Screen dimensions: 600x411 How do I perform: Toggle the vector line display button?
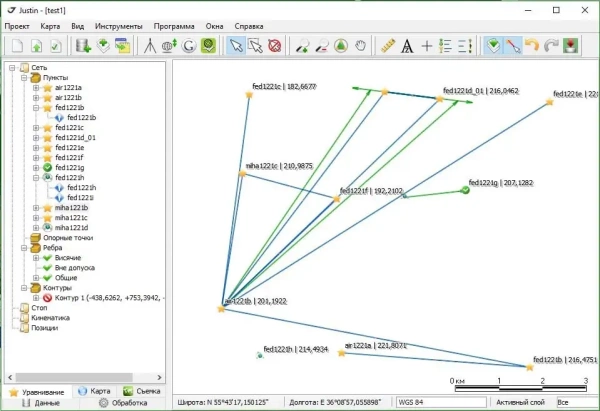(513, 46)
